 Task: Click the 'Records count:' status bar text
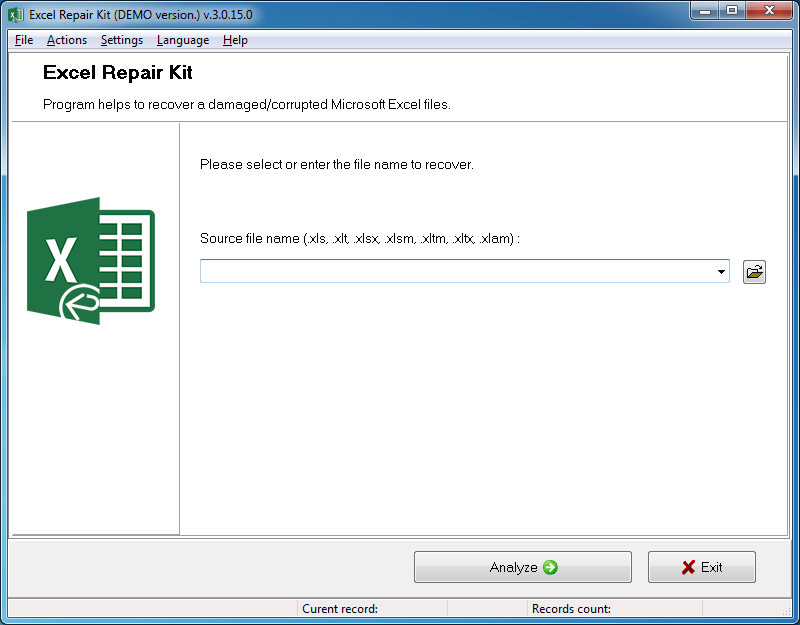(571, 609)
